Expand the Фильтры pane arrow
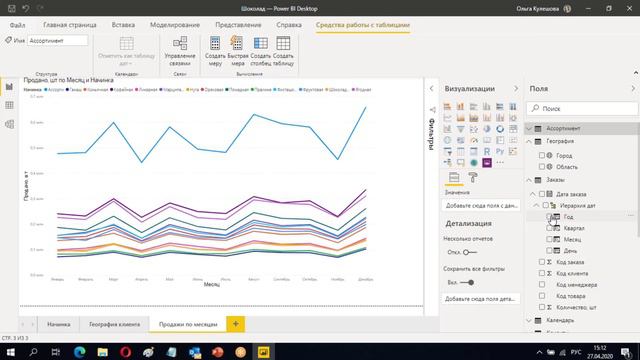Screen dimensions: 640x360 click(431, 89)
